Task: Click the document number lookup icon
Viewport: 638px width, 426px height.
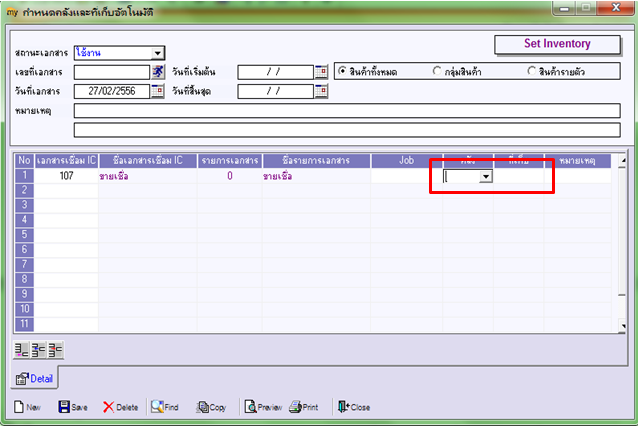Action: [158, 72]
